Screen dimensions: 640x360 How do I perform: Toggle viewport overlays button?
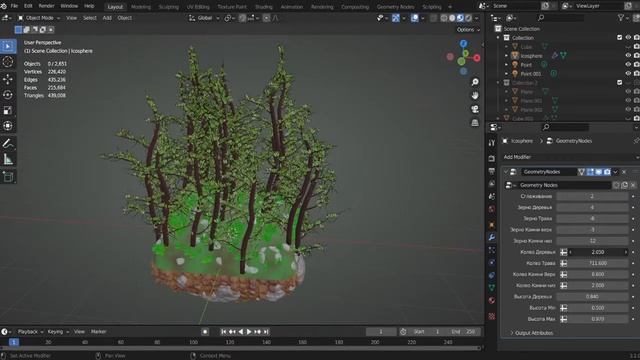click(414, 18)
